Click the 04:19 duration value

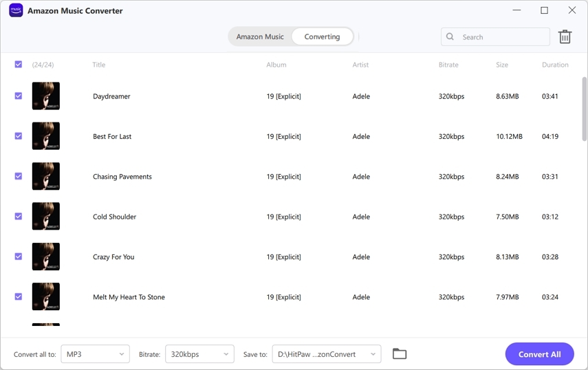click(x=550, y=136)
